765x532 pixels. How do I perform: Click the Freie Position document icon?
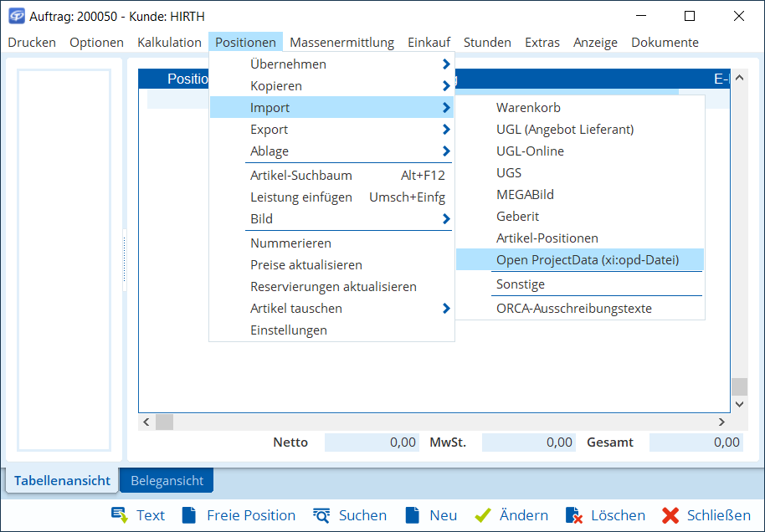pos(189,515)
